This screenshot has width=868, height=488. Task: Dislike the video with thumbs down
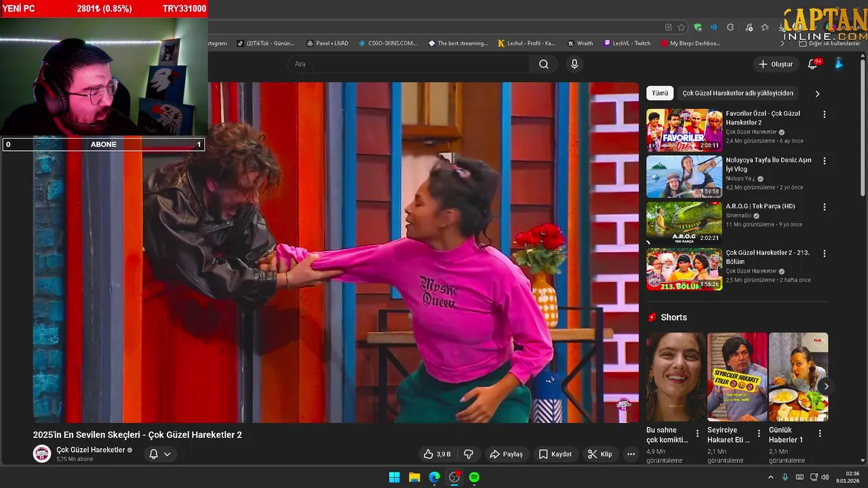(x=468, y=454)
